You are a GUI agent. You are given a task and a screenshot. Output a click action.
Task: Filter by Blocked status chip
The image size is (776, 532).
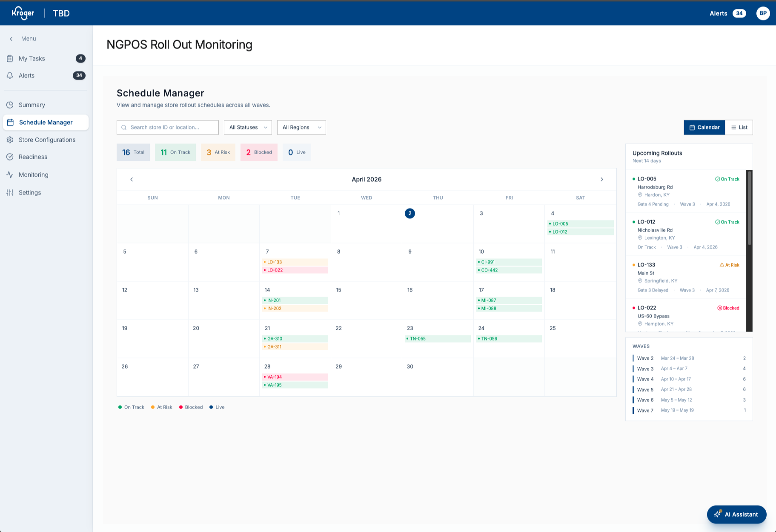pyautogui.click(x=259, y=152)
